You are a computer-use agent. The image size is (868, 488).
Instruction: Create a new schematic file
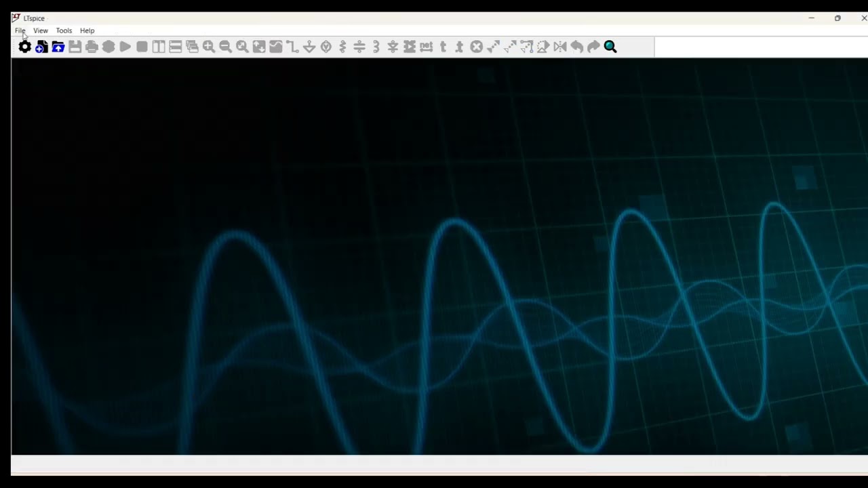click(x=41, y=47)
